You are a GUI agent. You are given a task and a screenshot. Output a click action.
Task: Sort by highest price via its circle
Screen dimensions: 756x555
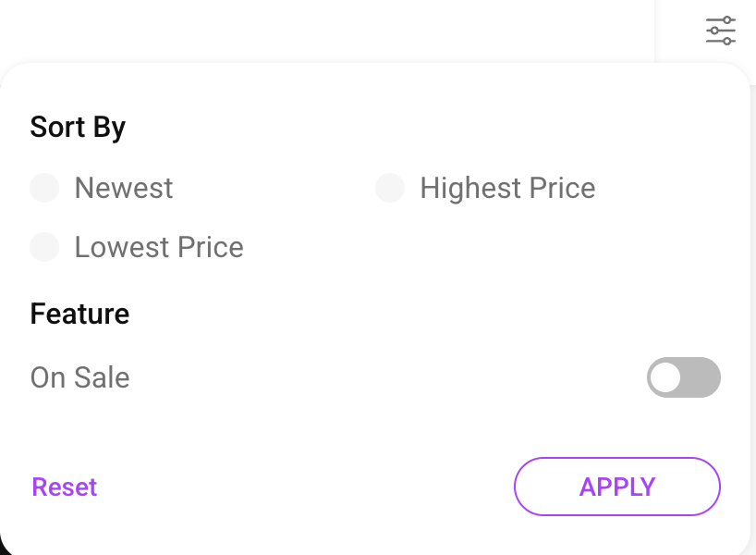point(390,188)
